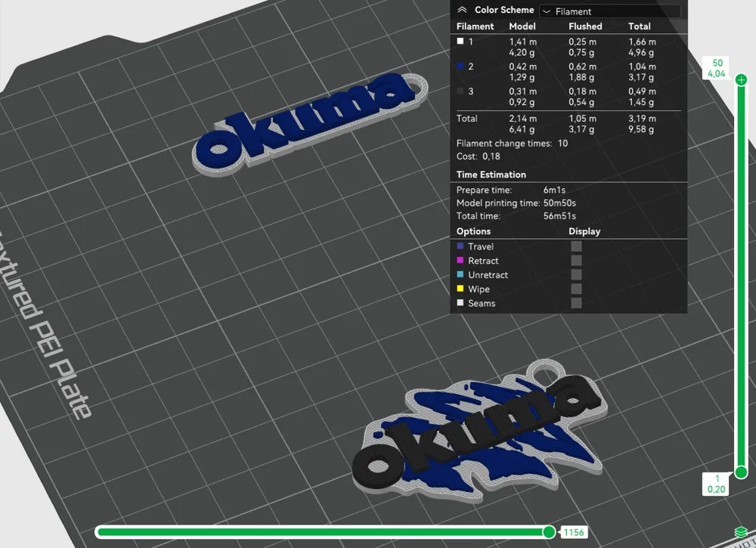Screen dimensions: 756x548
Task: Enable Wipe display checkbox
Action: point(576,289)
